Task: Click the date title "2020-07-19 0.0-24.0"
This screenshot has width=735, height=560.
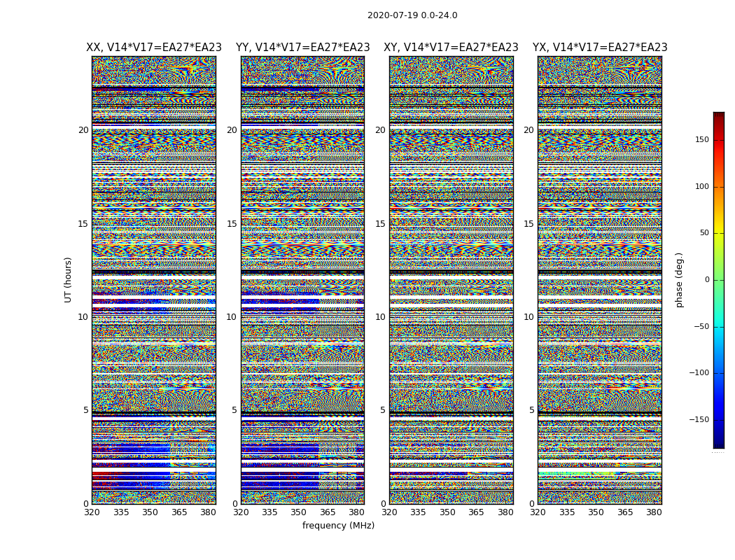Action: [x=412, y=15]
